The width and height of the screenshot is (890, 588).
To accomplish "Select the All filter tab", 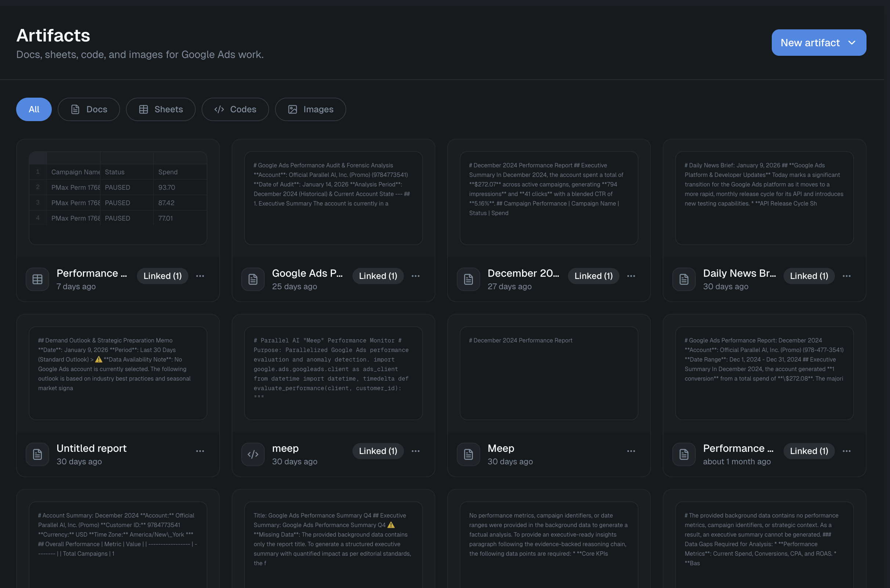I will point(34,109).
